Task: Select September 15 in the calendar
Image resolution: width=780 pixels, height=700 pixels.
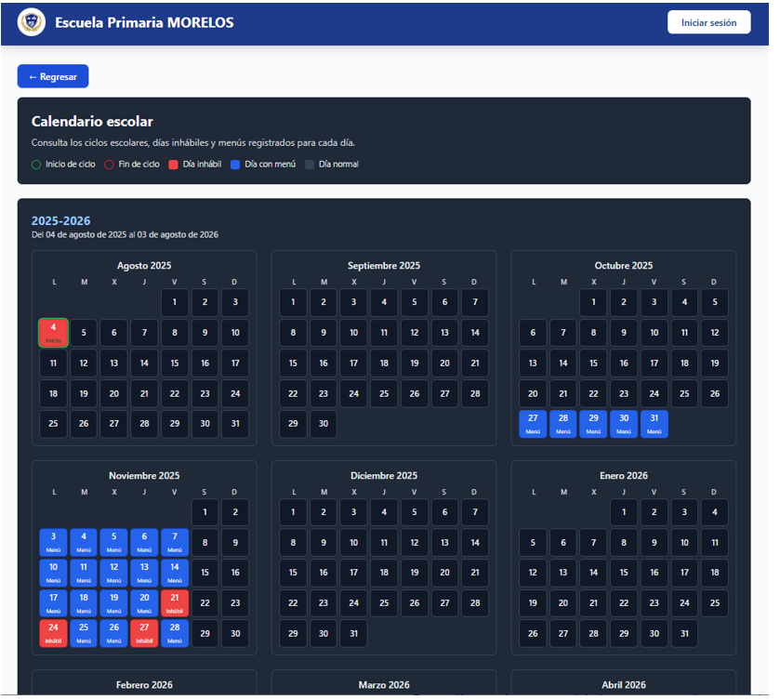Action: [x=294, y=363]
